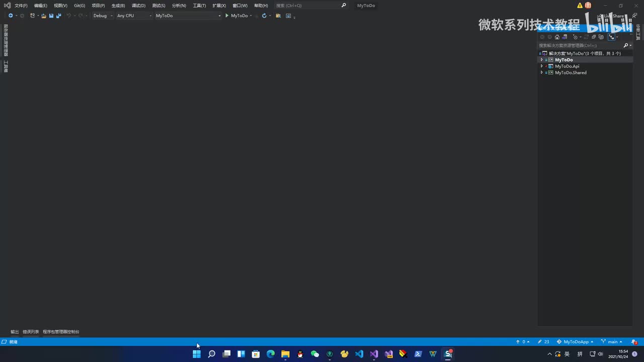Open the 扩展(X) menu

tap(219, 6)
